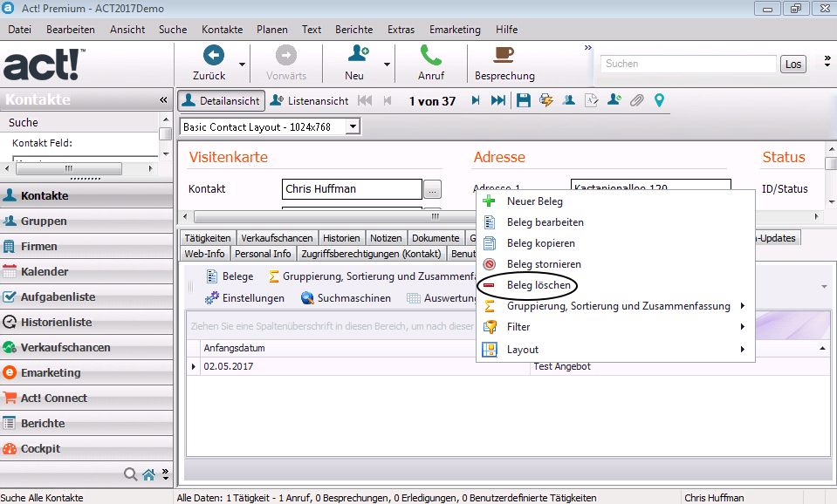Click the contacts pair icon in toolbar
This screenshot has width=837, height=504.
[x=568, y=100]
